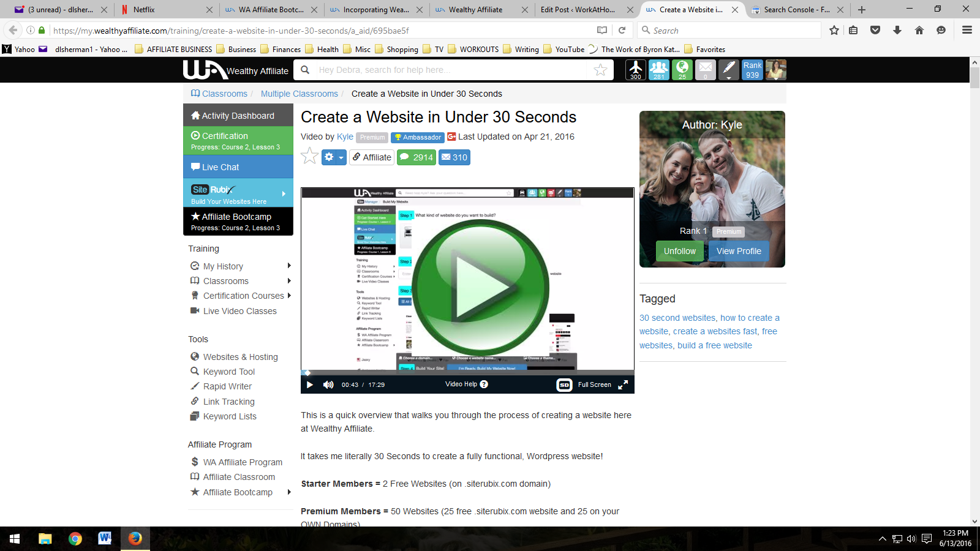Image resolution: width=980 pixels, height=551 pixels.
Task: Toggle the SD quality button
Action: pyautogui.click(x=564, y=384)
